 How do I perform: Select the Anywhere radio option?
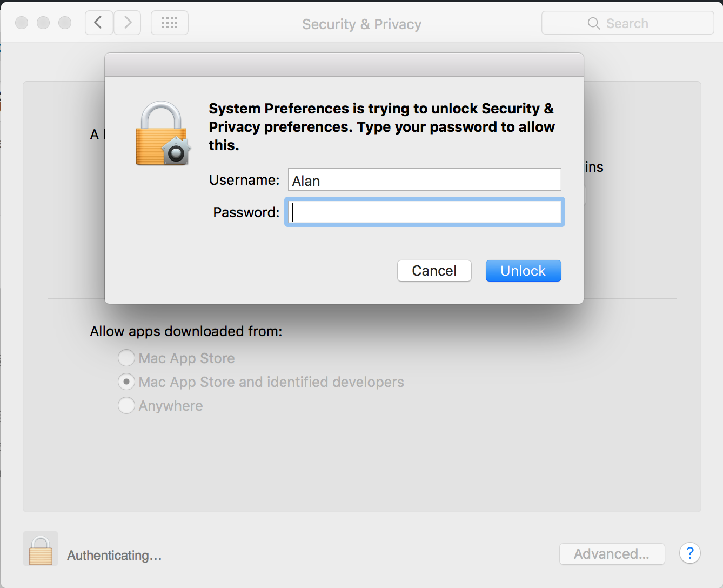126,405
